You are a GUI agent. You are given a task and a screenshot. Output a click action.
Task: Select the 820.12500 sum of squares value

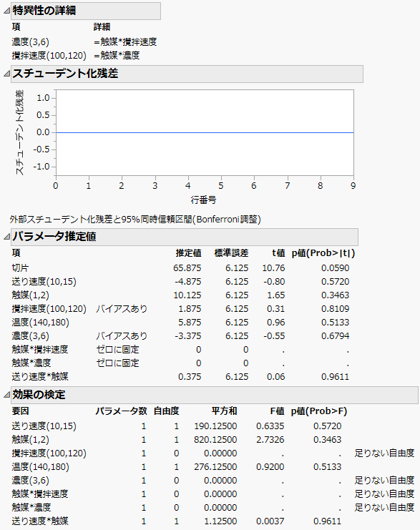pyautogui.click(x=215, y=440)
